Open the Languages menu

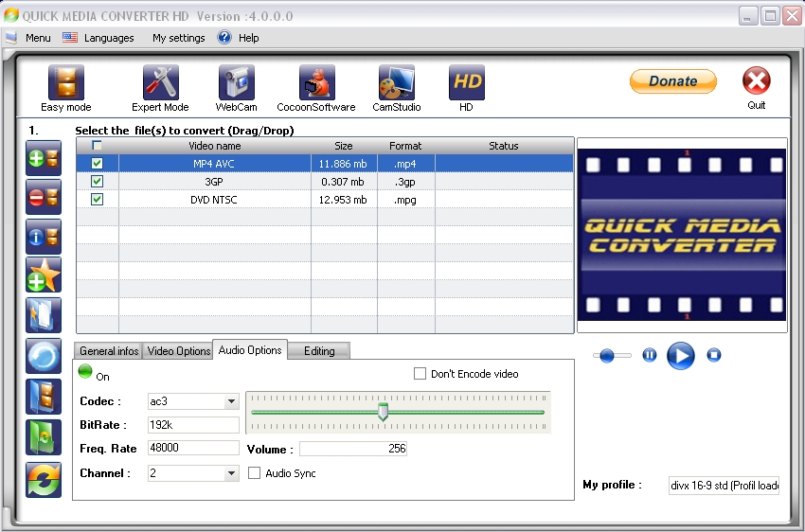[x=109, y=38]
